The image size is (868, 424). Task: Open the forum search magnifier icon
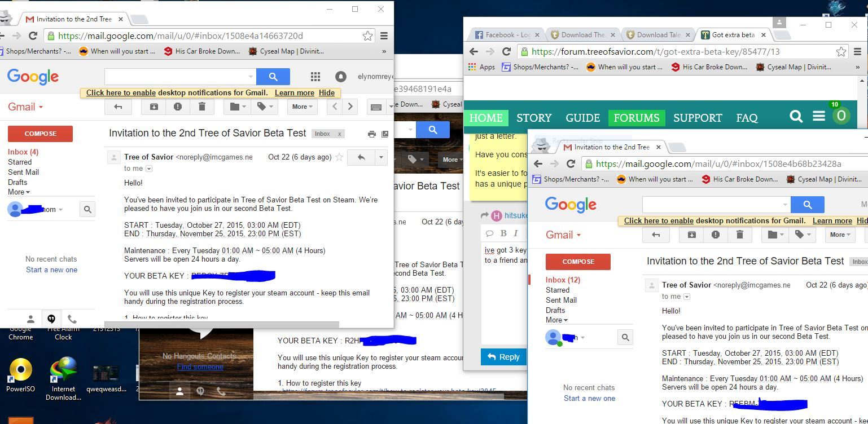click(796, 117)
